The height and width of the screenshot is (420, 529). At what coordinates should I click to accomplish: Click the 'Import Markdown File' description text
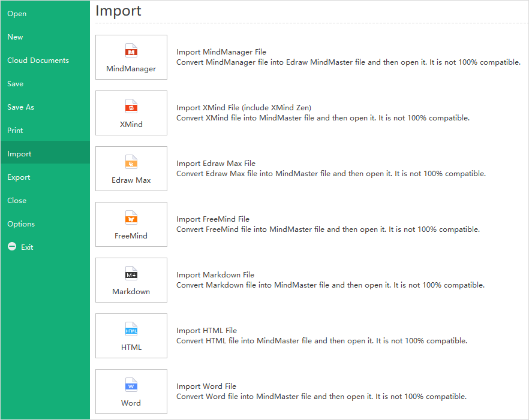click(215, 275)
